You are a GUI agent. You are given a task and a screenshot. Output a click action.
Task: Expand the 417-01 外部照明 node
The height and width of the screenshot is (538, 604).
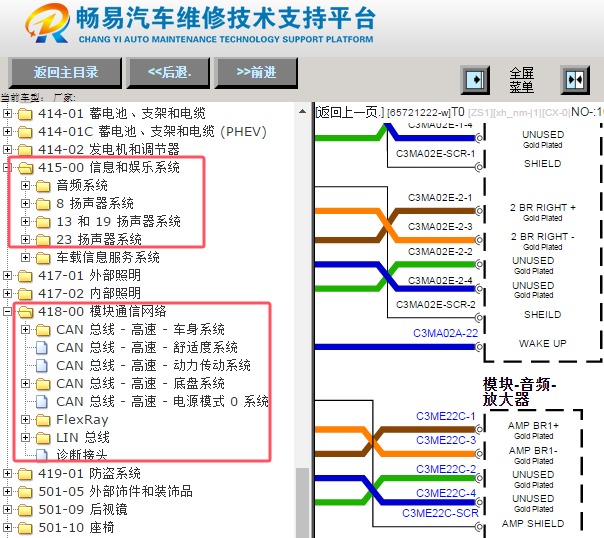coord(7,275)
